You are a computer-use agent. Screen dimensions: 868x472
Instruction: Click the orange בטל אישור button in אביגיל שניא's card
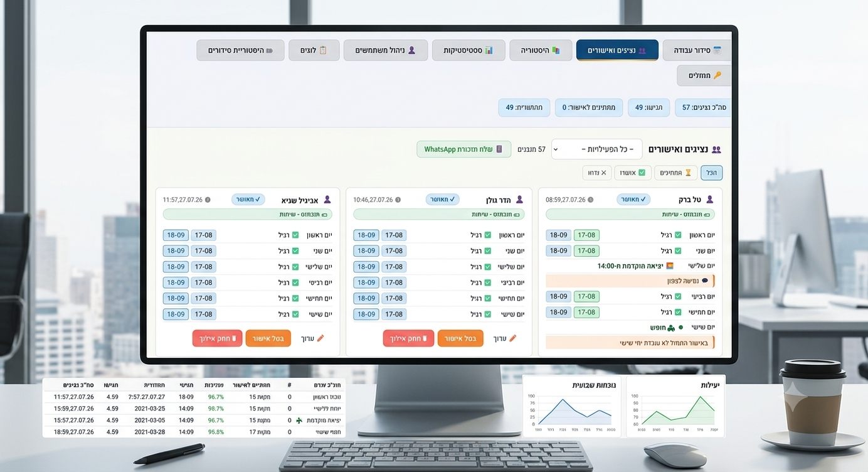pyautogui.click(x=268, y=338)
